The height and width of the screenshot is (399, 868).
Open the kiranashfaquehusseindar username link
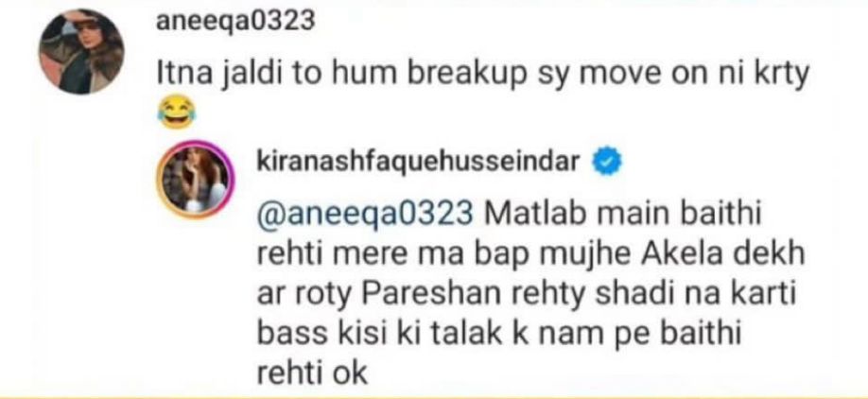point(418,162)
